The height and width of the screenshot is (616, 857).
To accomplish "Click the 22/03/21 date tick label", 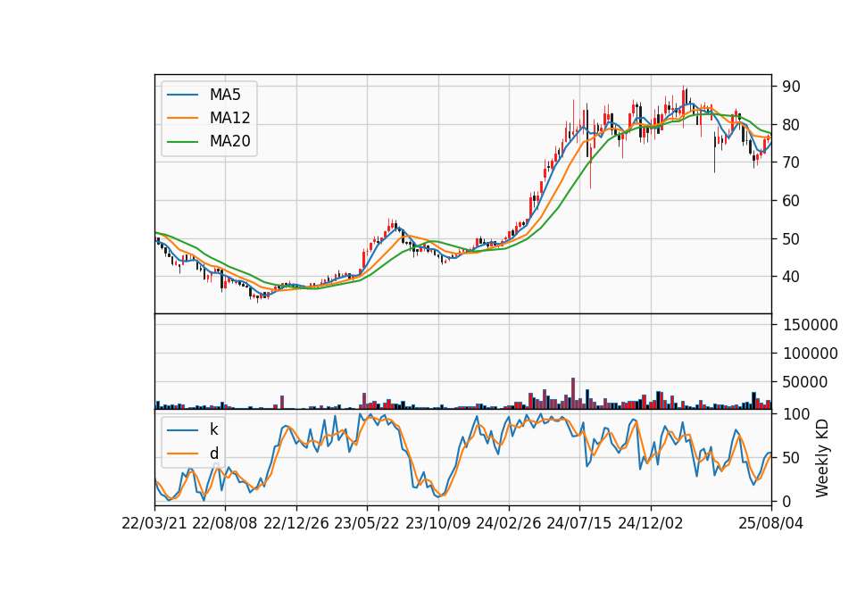I will 154,523.
